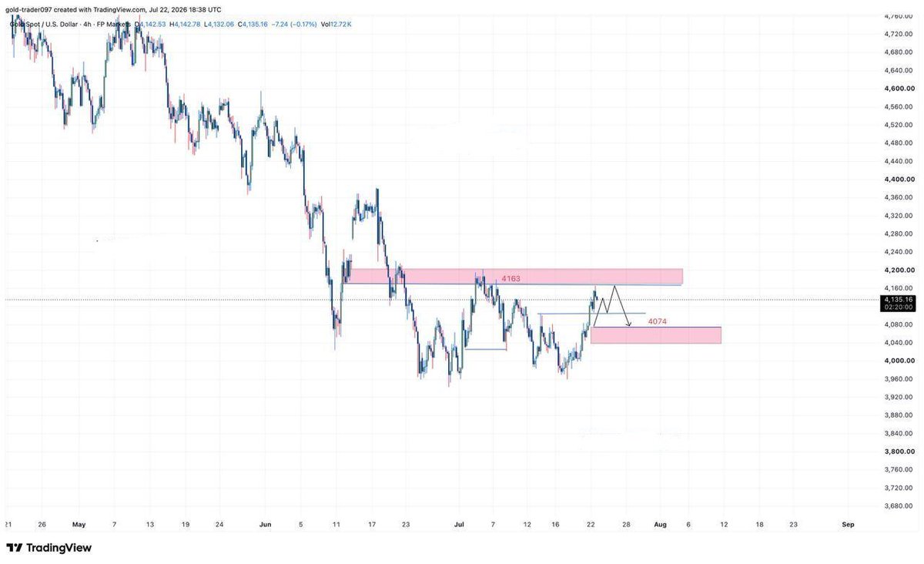Click the 4,400.00 price axis label
Screen dimensions: 924x564
(x=899, y=180)
